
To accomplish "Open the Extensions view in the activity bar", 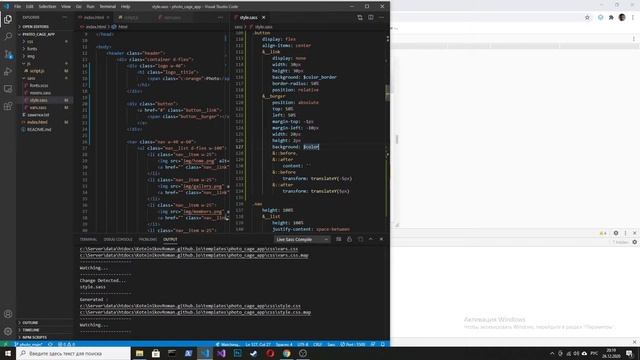I will click(8, 107).
